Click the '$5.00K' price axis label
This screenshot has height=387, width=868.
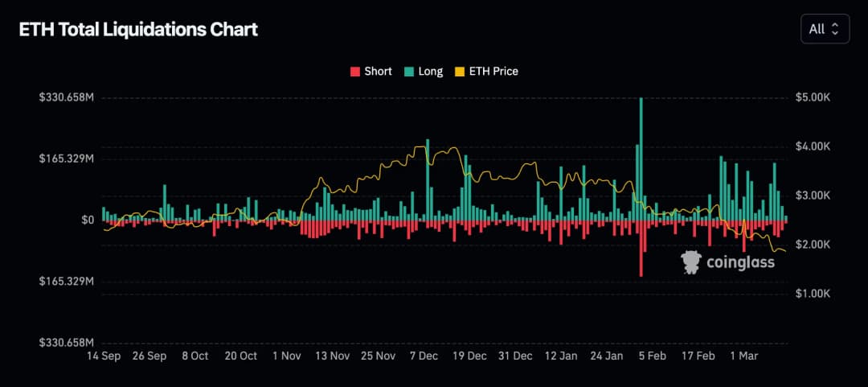point(812,97)
